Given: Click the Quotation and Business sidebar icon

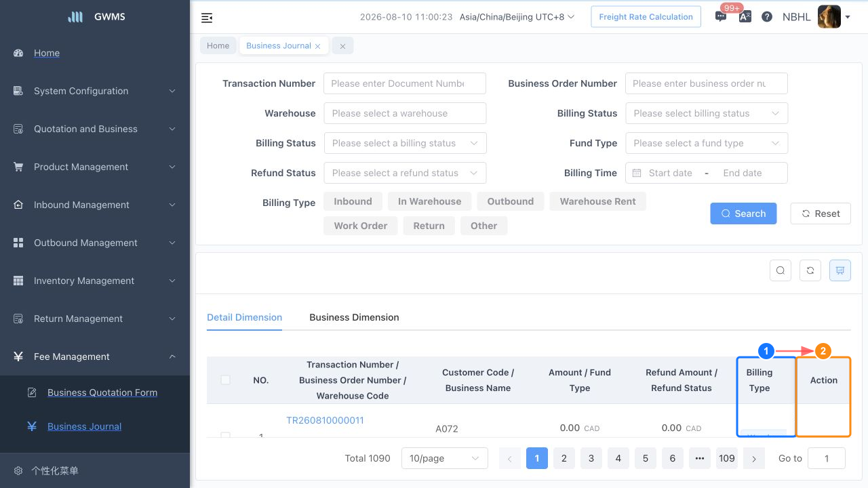Looking at the screenshot, I should [18, 129].
